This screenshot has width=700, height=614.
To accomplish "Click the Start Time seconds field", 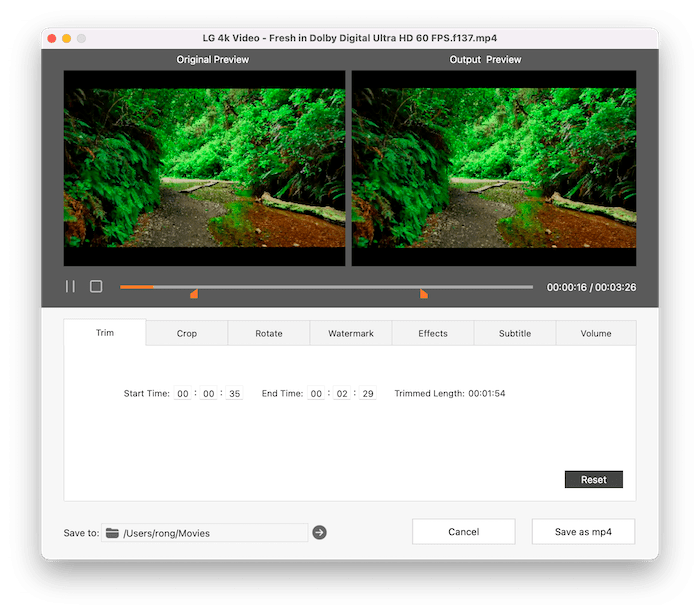I will [235, 394].
